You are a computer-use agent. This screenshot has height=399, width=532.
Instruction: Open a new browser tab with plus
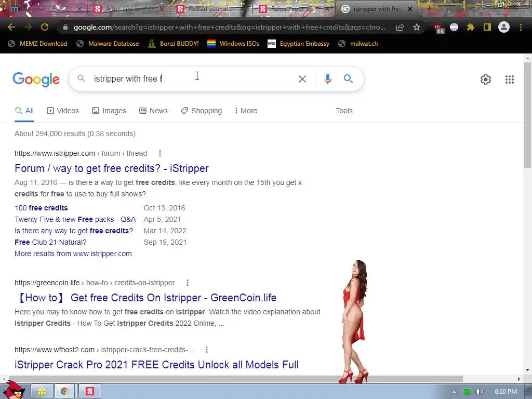pyautogui.click(x=429, y=9)
